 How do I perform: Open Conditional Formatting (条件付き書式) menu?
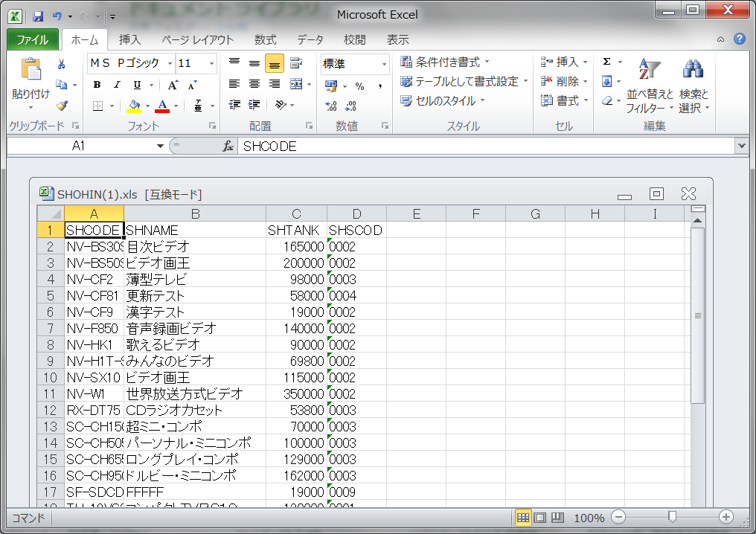(444, 62)
